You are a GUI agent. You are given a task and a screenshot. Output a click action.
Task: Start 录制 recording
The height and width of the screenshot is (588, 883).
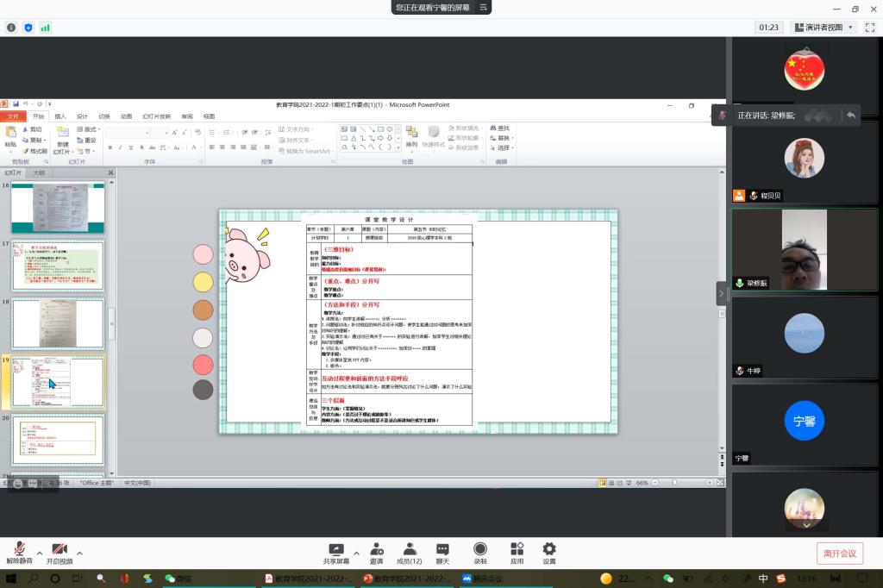(479, 553)
